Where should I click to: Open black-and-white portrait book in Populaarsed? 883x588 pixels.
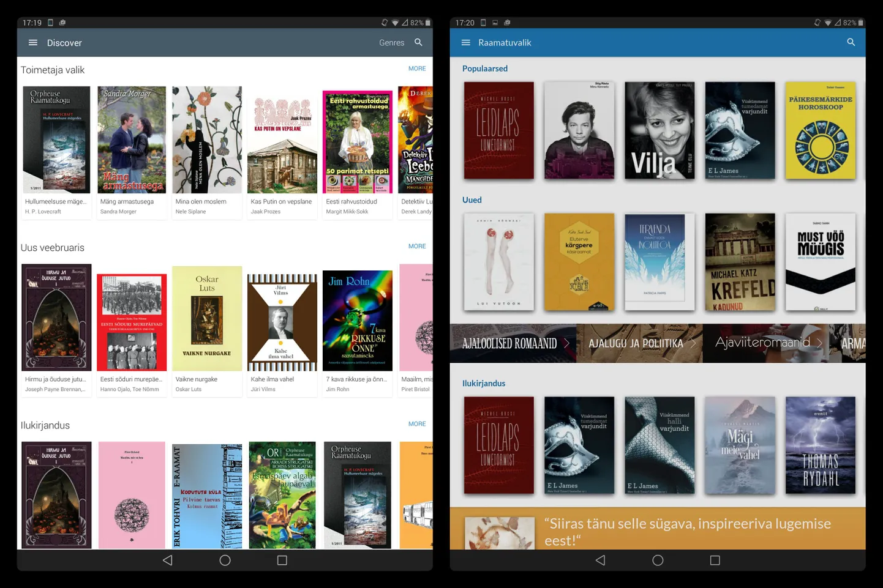coord(579,130)
